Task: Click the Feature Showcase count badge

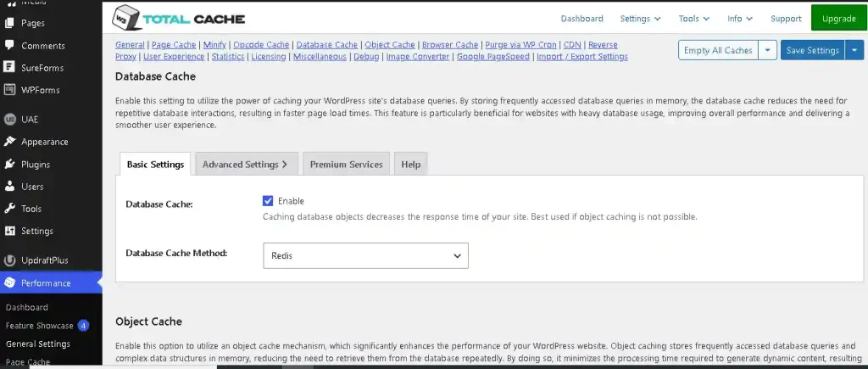Action: (83, 326)
